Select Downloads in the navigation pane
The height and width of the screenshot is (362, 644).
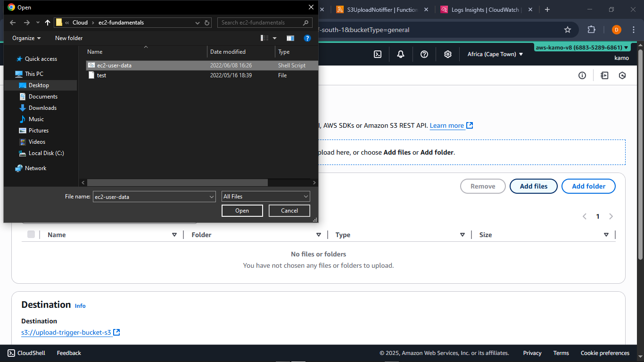[42, 108]
